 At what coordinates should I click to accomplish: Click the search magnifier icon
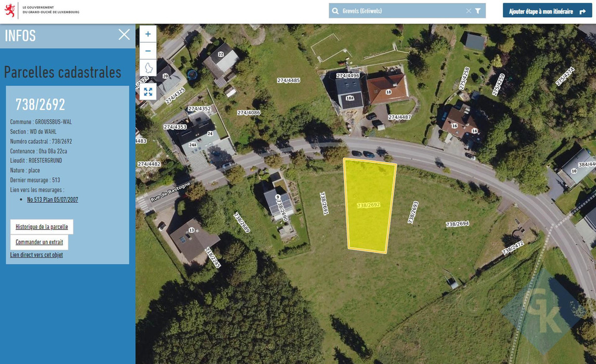click(335, 11)
